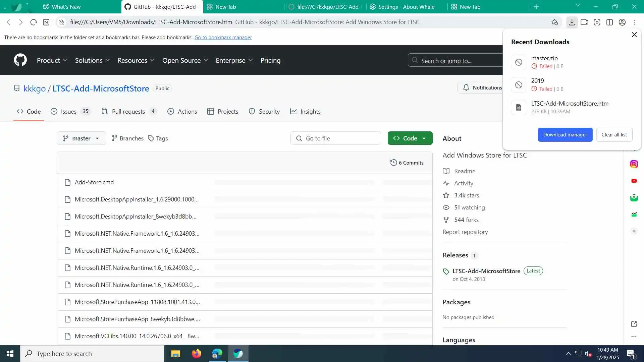The image size is (644, 362).
Task: Toggle the split view sidebar icon
Action: click(x=609, y=22)
